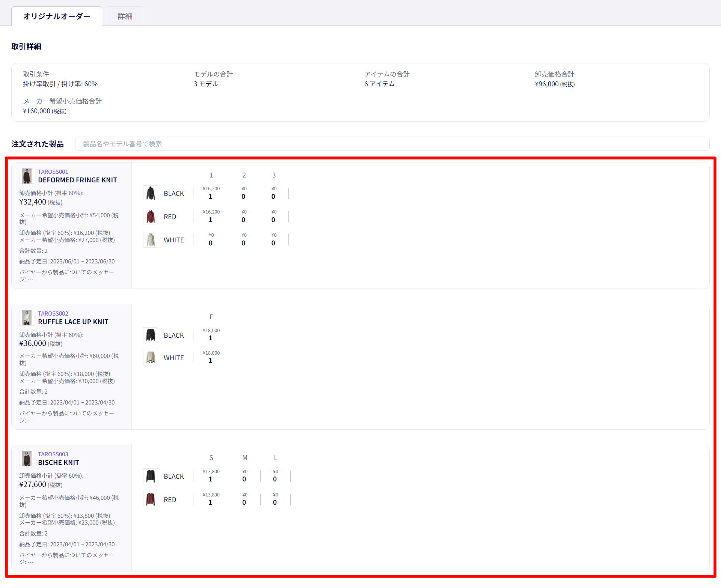Click BISCHE KNIT black size S quantity
The width and height of the screenshot is (721, 588).
tap(211, 479)
